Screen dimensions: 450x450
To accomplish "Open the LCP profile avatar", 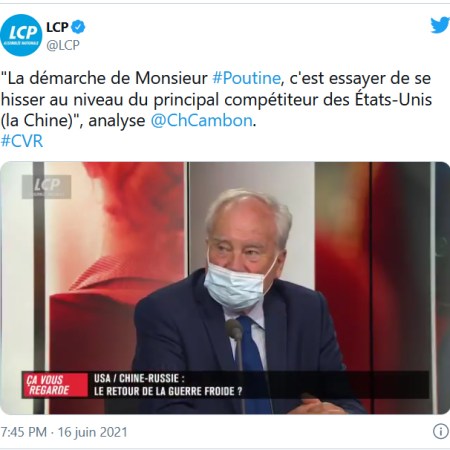I will tap(21, 35).
